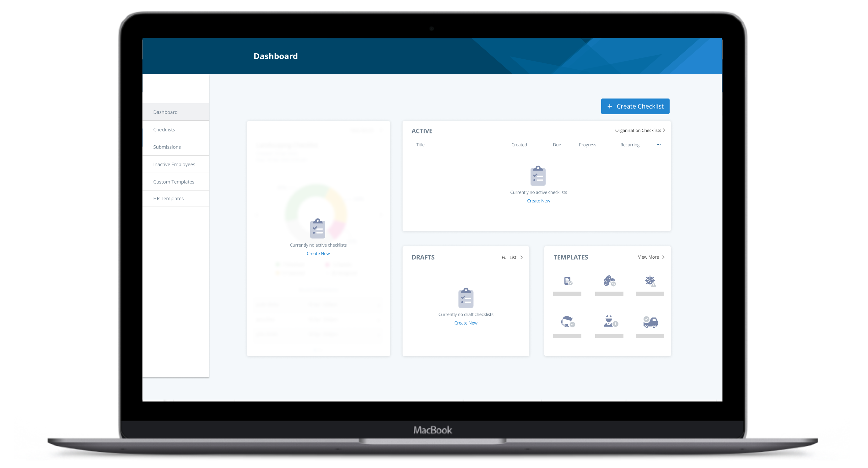
Task: Click the vehicle/transport template icon bottom-right in Templates
Action: coord(650,322)
